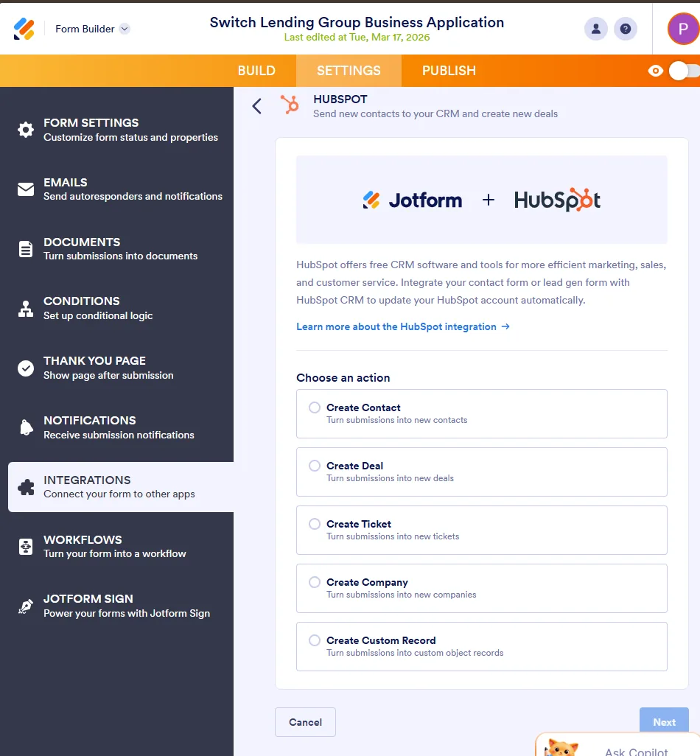Screen dimensions: 700x756
Task: Click the Next button
Action: tap(664, 722)
